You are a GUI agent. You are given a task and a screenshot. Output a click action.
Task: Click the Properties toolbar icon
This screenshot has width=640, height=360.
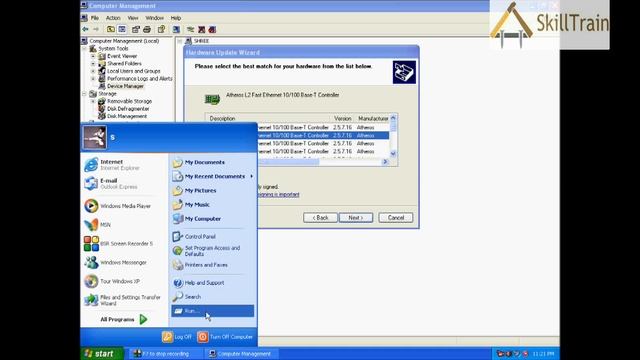coord(136,29)
